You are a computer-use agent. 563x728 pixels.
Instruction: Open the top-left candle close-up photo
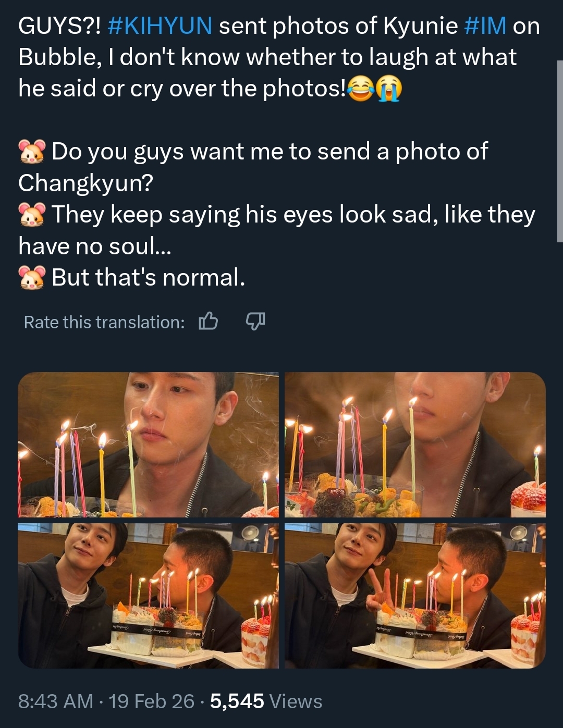tap(148, 445)
